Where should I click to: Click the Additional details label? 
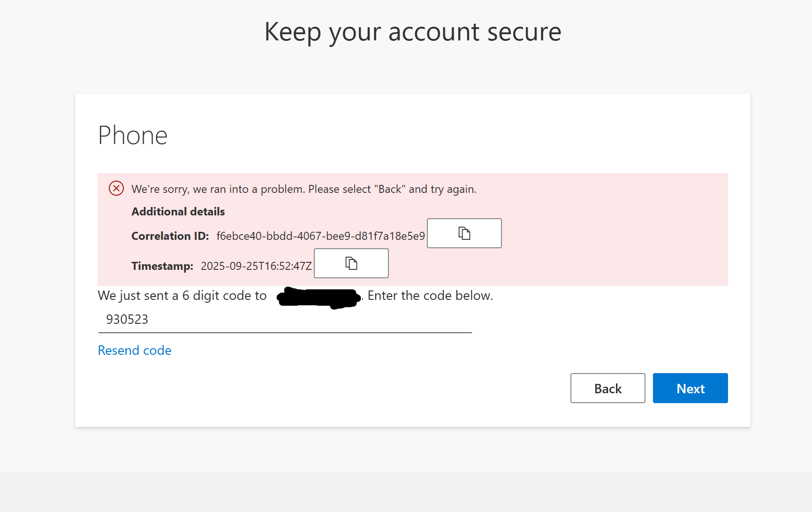pos(178,211)
